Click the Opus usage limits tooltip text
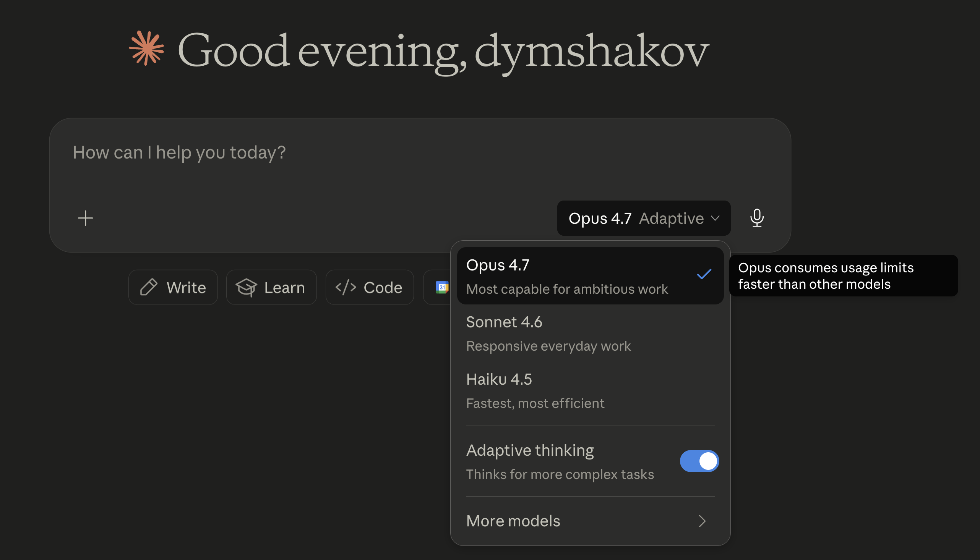 click(826, 276)
